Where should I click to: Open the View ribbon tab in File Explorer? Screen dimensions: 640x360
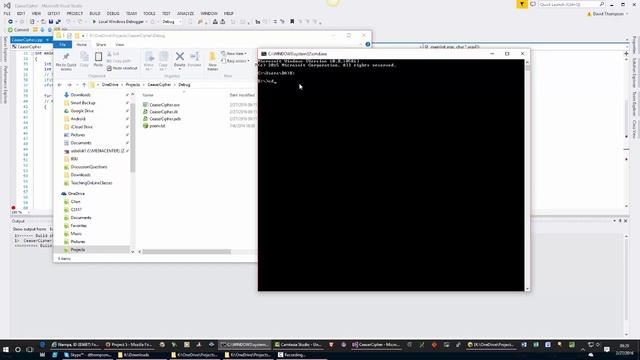120,44
